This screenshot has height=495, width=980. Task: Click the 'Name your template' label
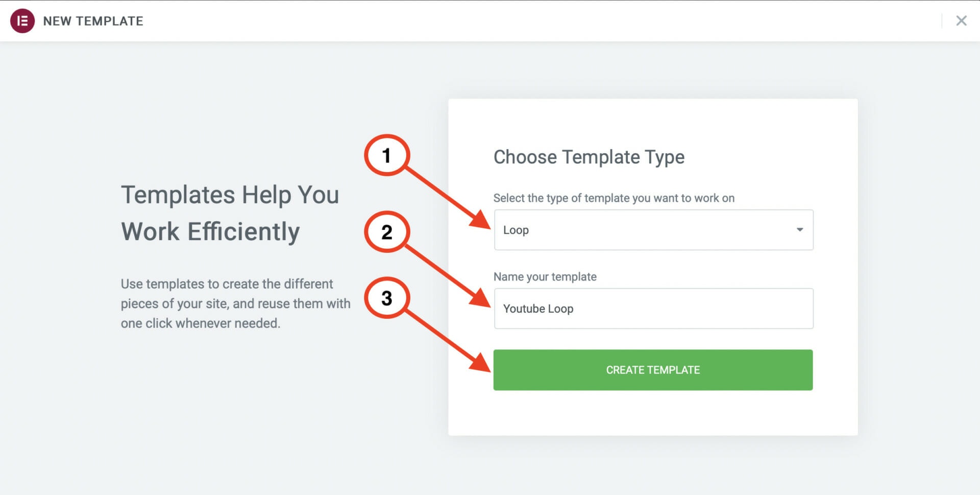(x=545, y=277)
